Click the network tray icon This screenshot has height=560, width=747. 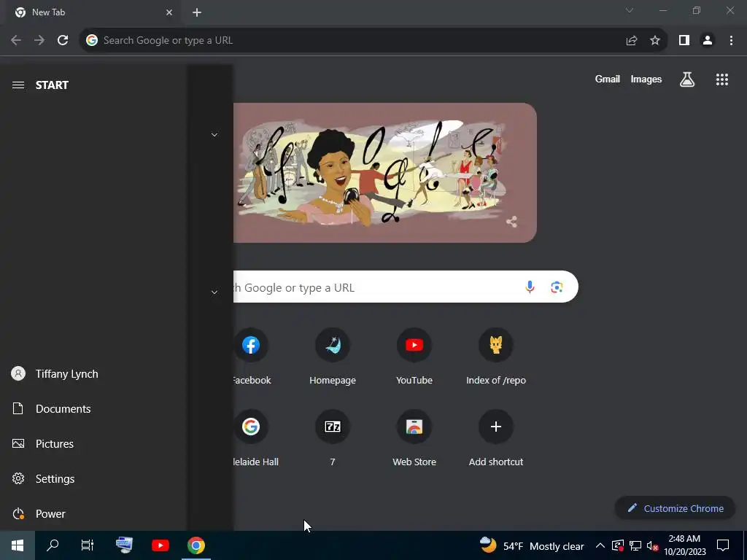(635, 545)
